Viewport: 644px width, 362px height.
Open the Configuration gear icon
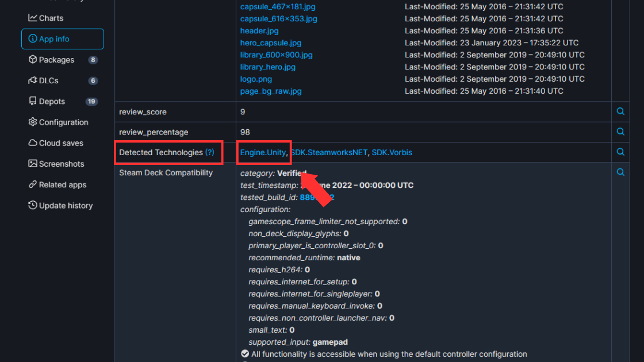coord(34,122)
